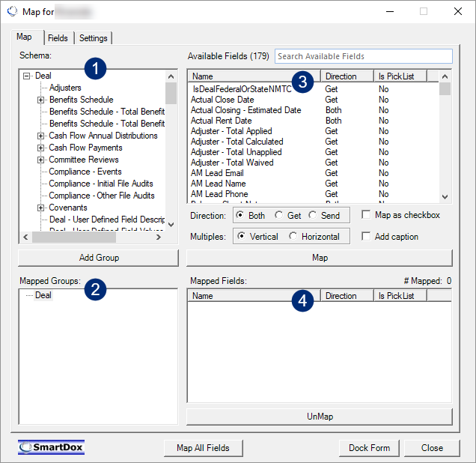This screenshot has height=463, width=476.
Task: Click the Add Group button
Action: point(99,258)
